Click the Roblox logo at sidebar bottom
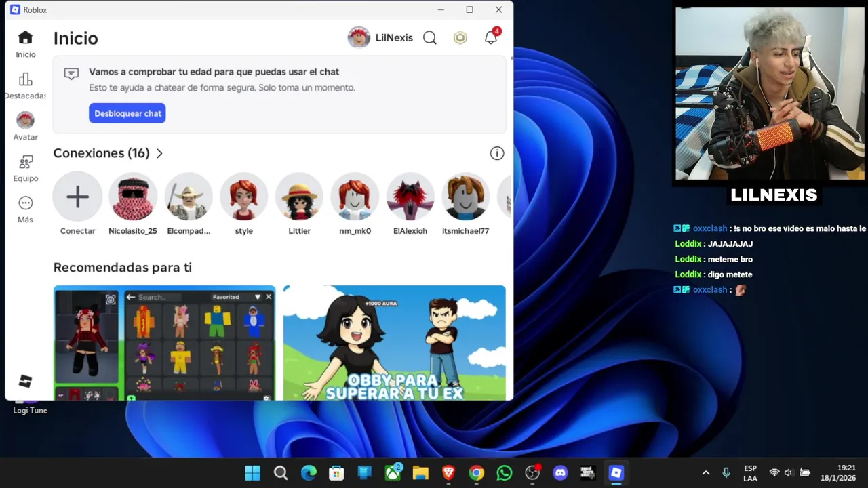Image resolution: width=868 pixels, height=488 pixels. [26, 381]
